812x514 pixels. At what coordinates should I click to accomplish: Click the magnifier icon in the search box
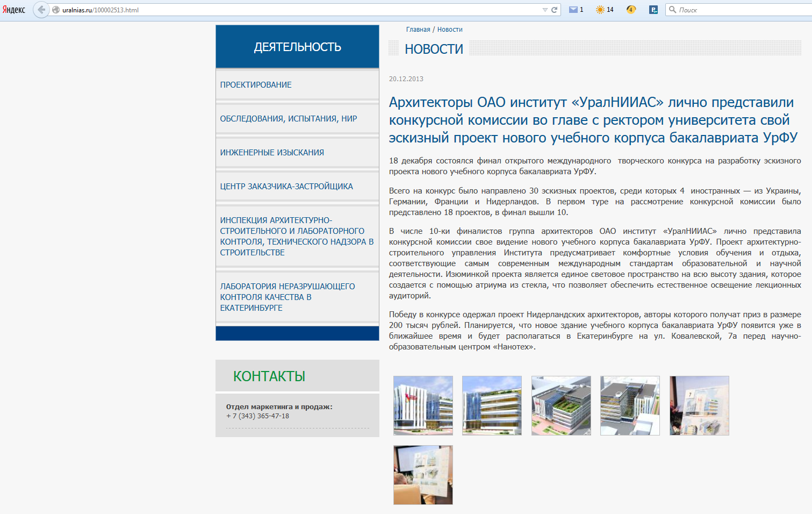672,10
